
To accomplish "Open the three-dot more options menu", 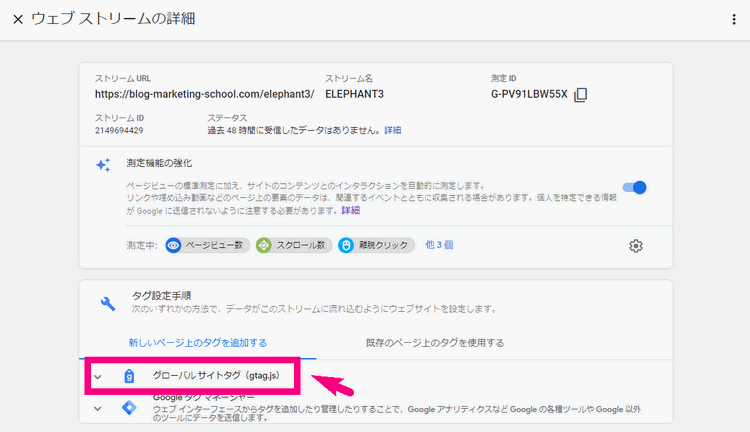I will [734, 19].
